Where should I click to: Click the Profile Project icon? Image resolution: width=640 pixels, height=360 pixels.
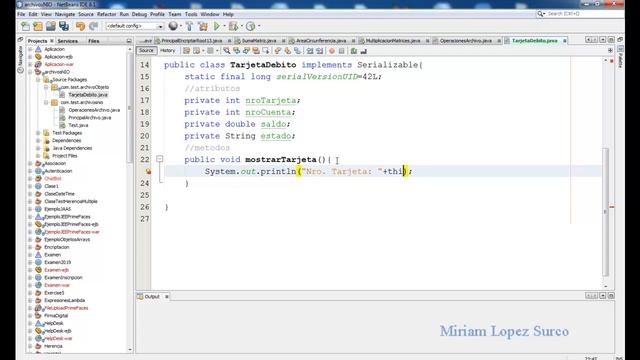coord(251,27)
